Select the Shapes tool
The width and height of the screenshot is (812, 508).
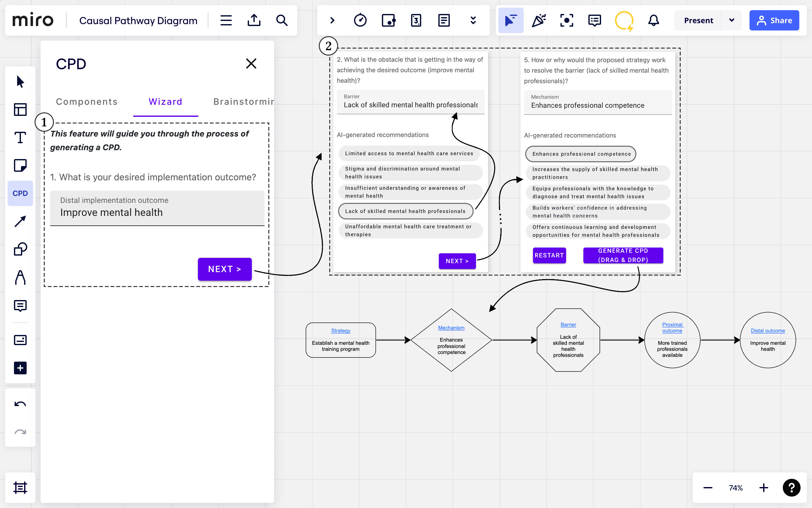(20, 249)
